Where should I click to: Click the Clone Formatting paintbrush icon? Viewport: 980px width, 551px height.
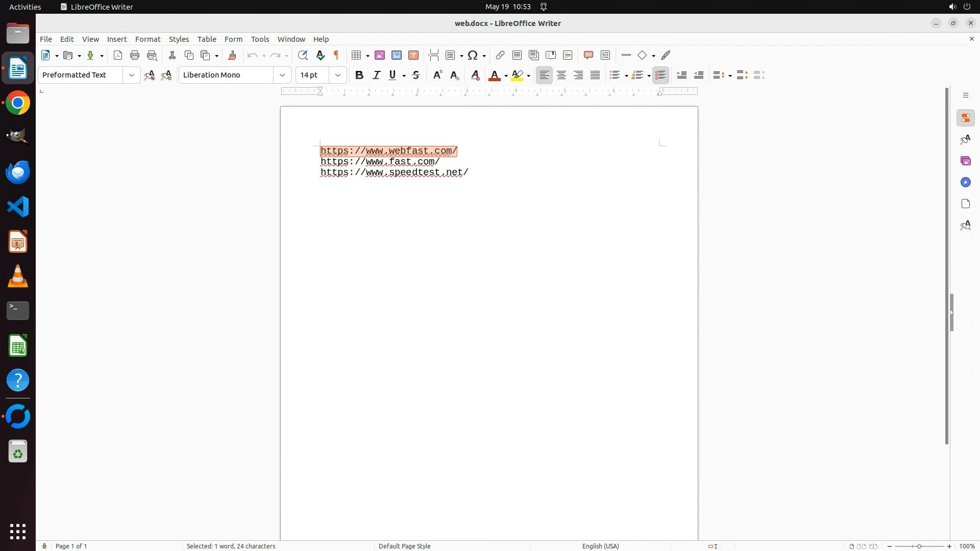tap(232, 56)
